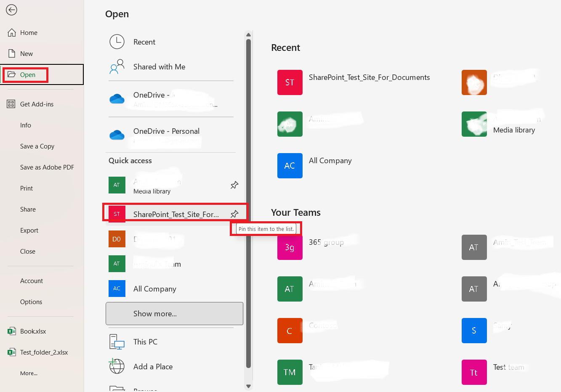The width and height of the screenshot is (561, 392).
Task: Click the scrollbar down arrow
Action: (248, 385)
